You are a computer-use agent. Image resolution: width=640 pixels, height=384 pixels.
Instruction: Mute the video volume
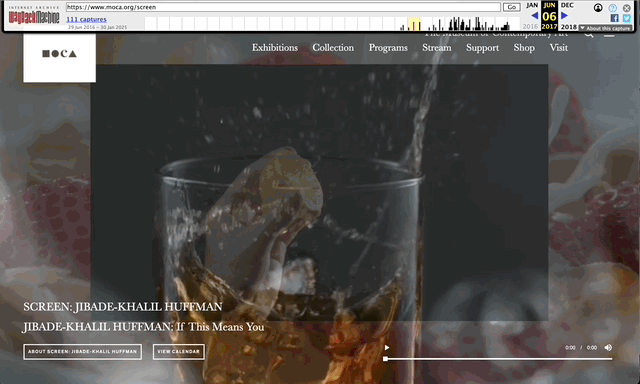click(608, 348)
